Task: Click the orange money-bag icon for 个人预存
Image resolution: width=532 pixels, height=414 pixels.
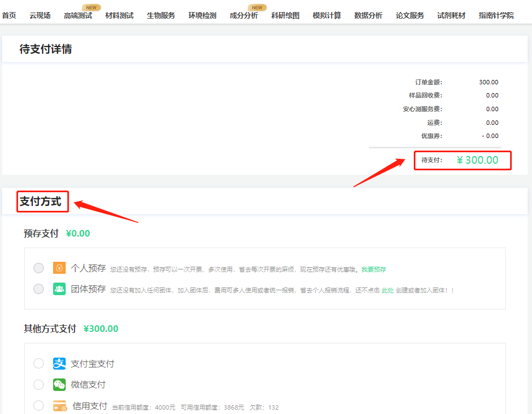Action: (59, 268)
